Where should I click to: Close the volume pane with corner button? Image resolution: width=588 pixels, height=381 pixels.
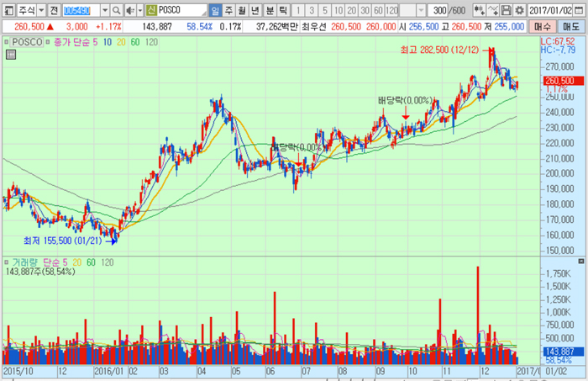581,261
